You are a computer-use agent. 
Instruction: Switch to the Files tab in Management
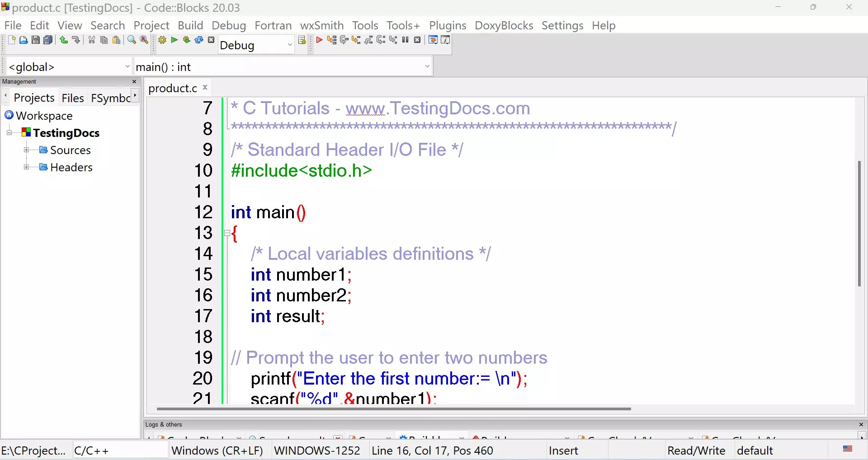(x=73, y=98)
